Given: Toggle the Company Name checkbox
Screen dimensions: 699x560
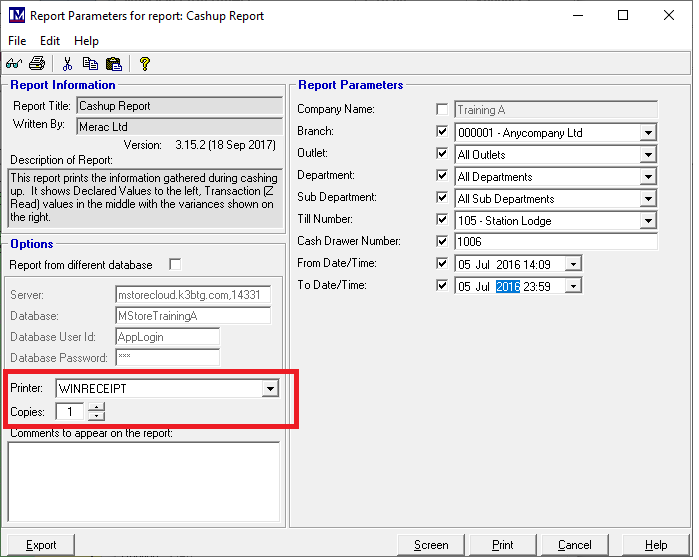Looking at the screenshot, I should 442,109.
